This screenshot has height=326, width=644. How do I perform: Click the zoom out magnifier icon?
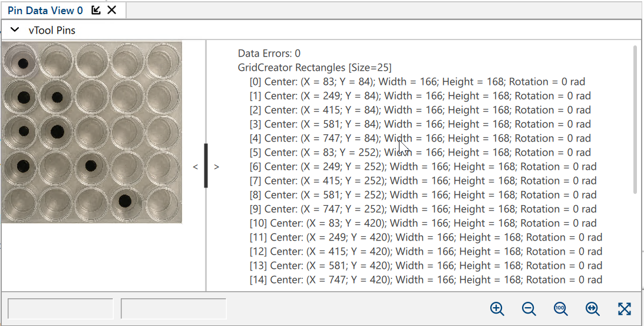[529, 309]
